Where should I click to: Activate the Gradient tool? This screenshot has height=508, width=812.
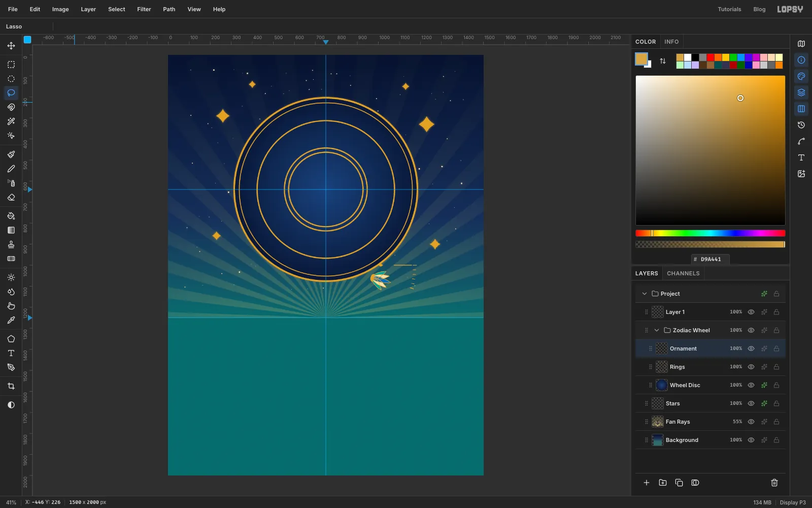click(x=11, y=230)
